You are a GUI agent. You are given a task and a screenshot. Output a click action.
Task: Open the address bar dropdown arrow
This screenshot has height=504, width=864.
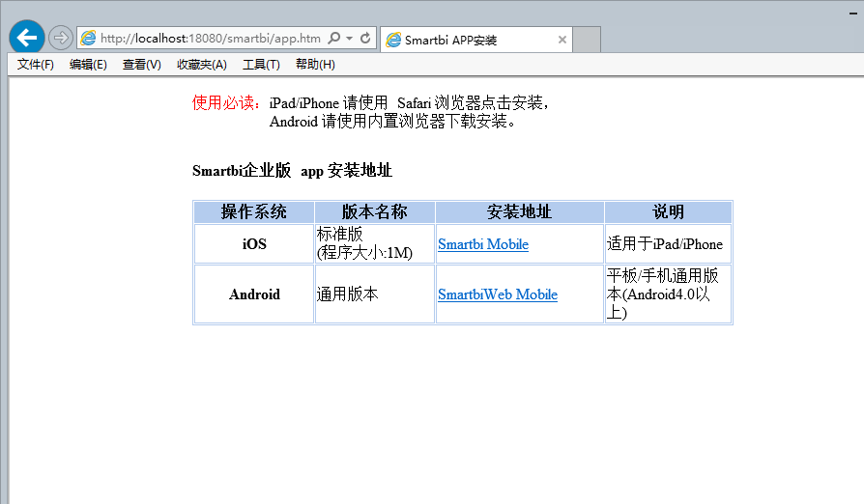coord(349,38)
